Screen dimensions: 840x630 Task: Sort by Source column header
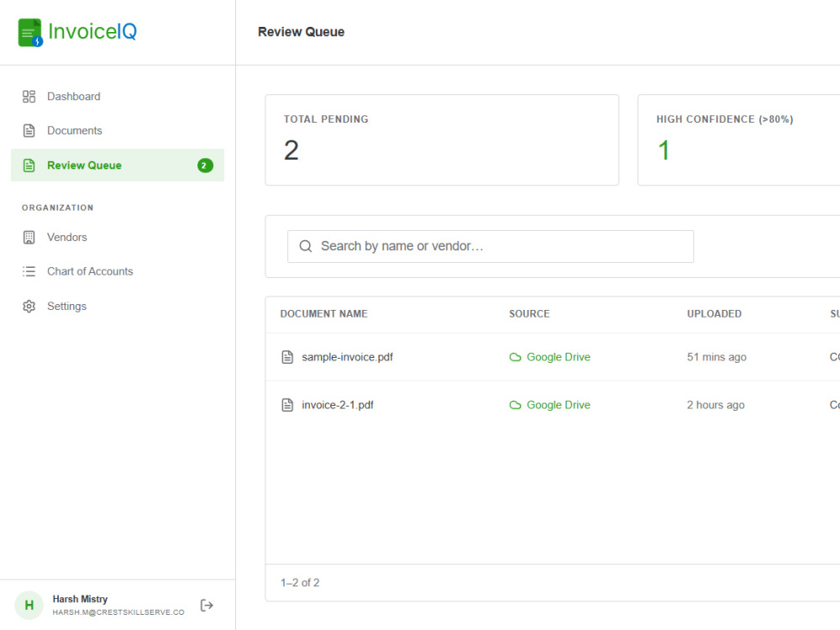click(x=529, y=314)
